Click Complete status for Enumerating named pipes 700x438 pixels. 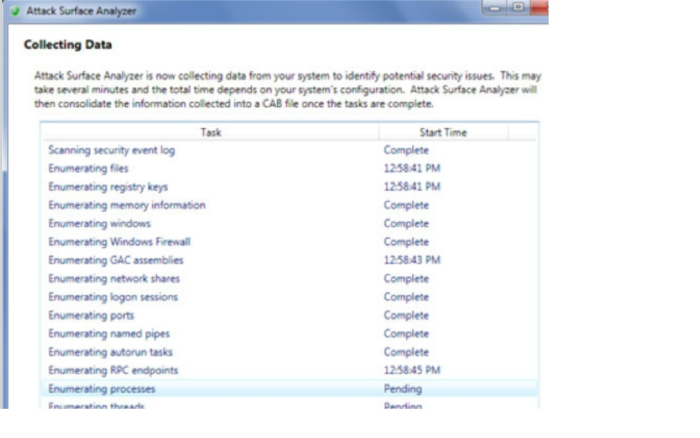(x=406, y=334)
